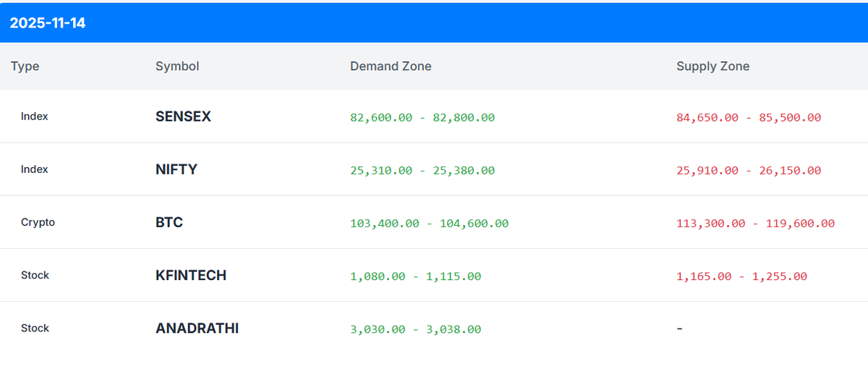Click the Demand Zone column header
The width and height of the screenshot is (868, 377).
point(391,67)
